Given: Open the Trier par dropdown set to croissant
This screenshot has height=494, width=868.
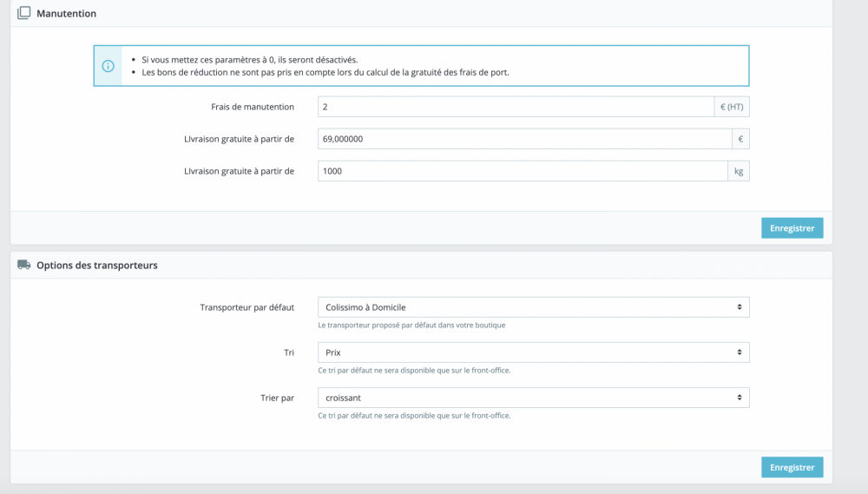Looking at the screenshot, I should 533,398.
